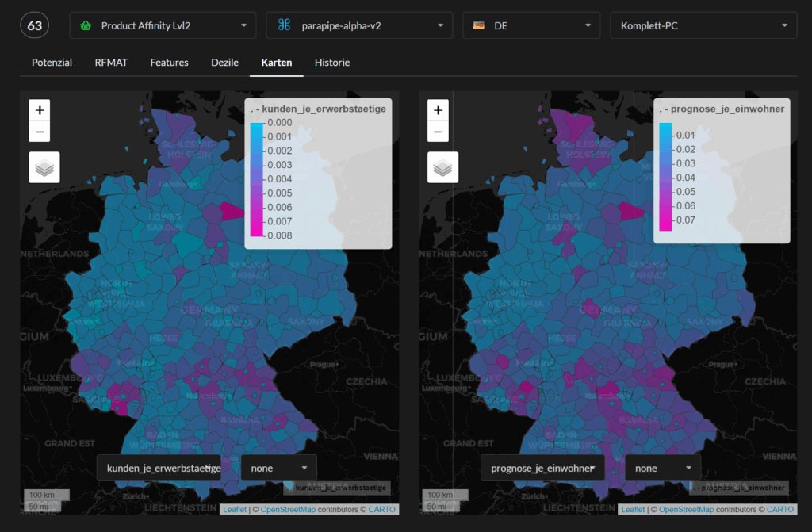Image resolution: width=812 pixels, height=532 pixels.
Task: Open the Product Affinity Lvl2 dropdown
Action: pos(163,25)
